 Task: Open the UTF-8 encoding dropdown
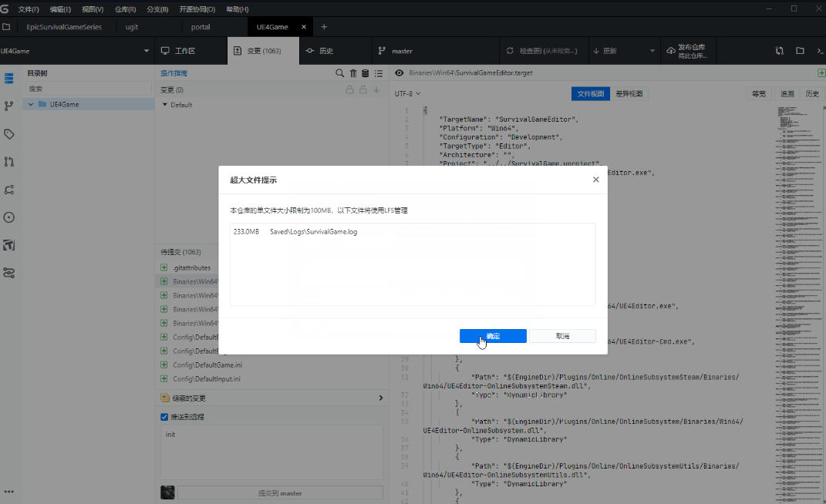pyautogui.click(x=407, y=94)
